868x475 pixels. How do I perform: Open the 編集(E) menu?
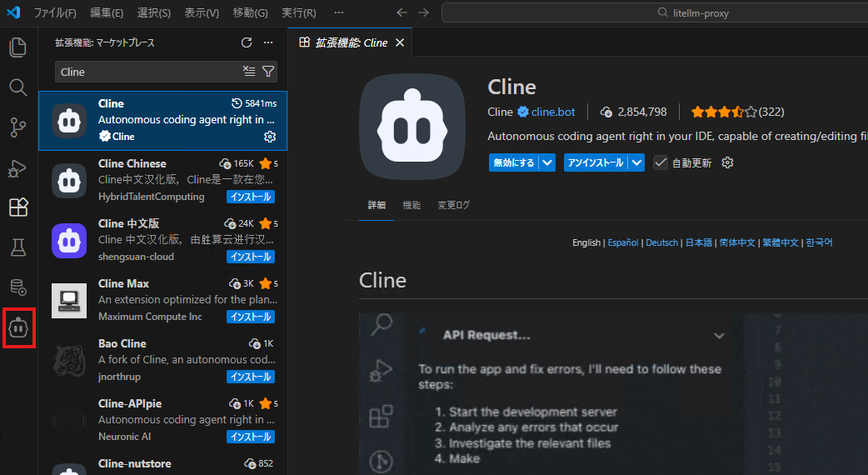(107, 12)
